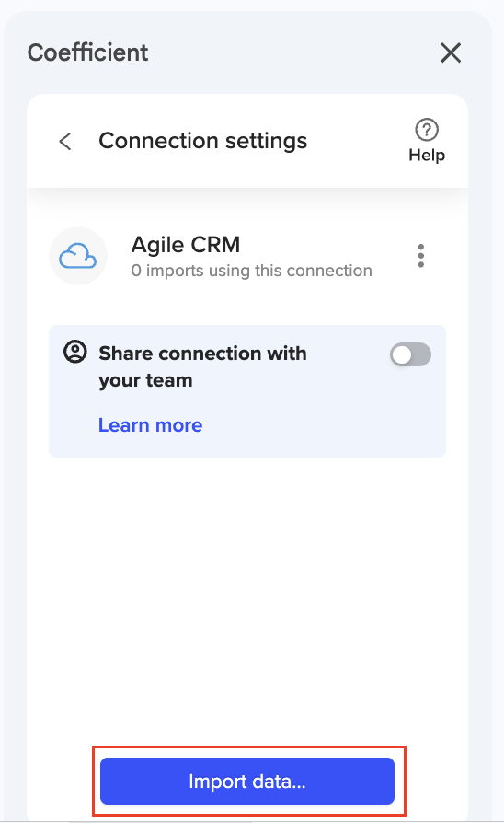Open Help via the question mark icon
The image size is (504, 823).
point(427,130)
